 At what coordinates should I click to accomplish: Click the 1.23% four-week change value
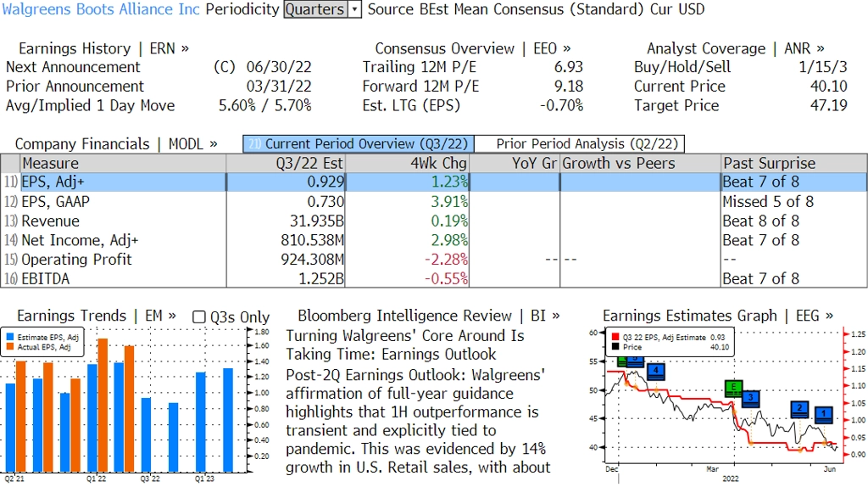pos(449,182)
